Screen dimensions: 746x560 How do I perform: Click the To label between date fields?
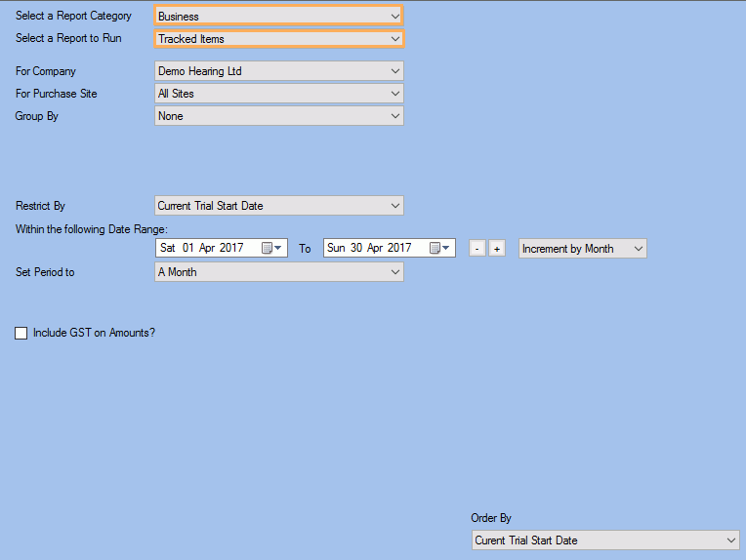pos(305,249)
